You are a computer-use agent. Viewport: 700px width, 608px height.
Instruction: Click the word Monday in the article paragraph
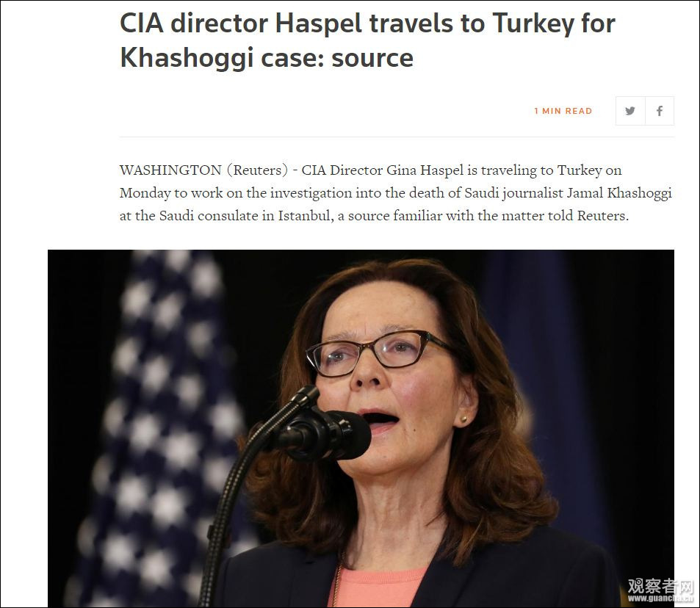(145, 193)
